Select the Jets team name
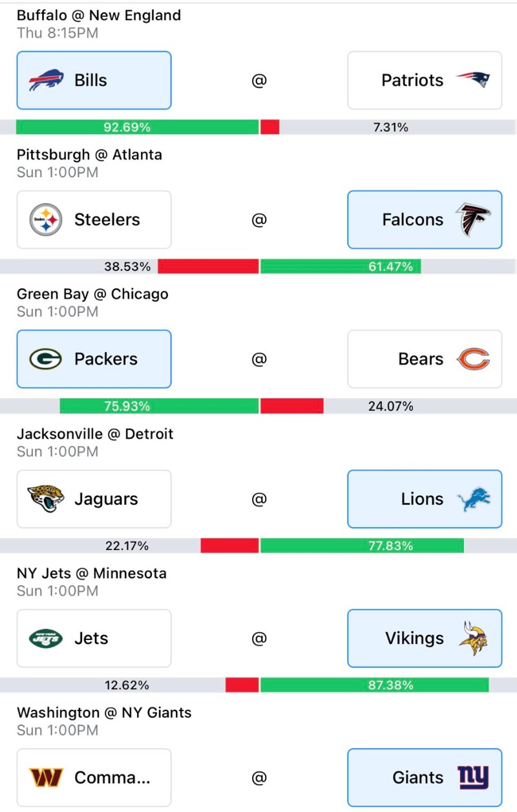517x812 pixels. pyautogui.click(x=91, y=639)
